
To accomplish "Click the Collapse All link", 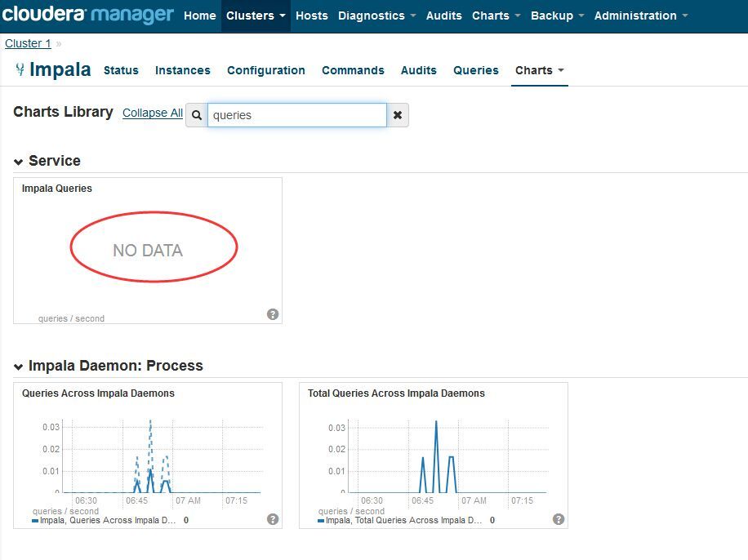I will (153, 113).
